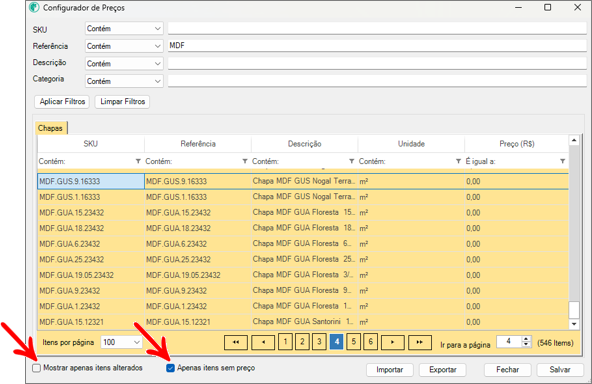Select the SKU cell MDF.GUA.19.05.23432

[91, 275]
